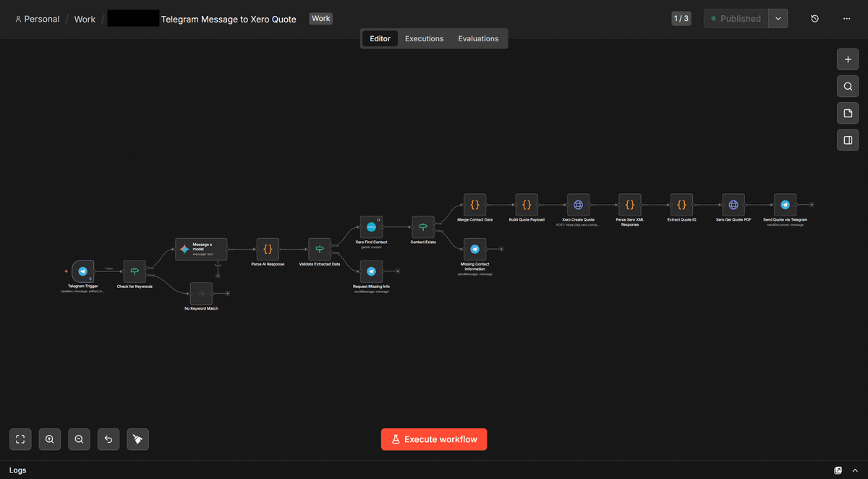The width and height of the screenshot is (868, 479).
Task: Open the add node panel
Action: click(x=847, y=59)
